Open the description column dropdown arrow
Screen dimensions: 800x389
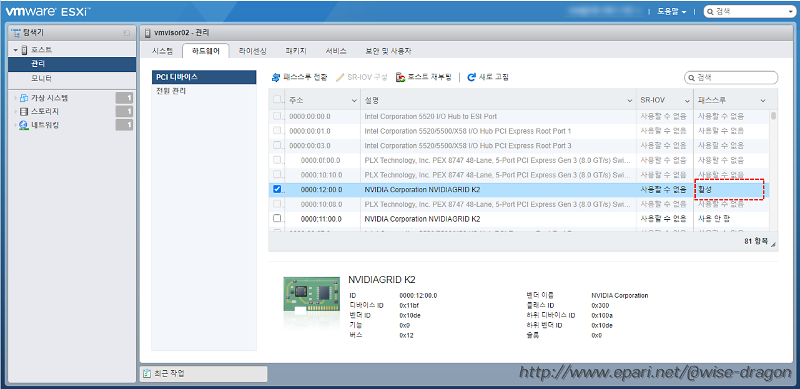(630, 100)
